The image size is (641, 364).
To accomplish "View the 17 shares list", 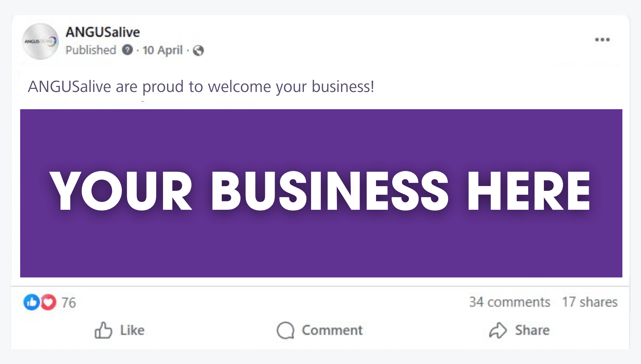I will pos(590,302).
